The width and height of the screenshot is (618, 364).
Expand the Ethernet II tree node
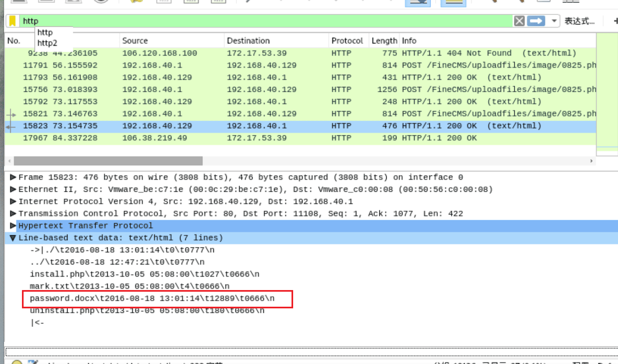tap(13, 189)
